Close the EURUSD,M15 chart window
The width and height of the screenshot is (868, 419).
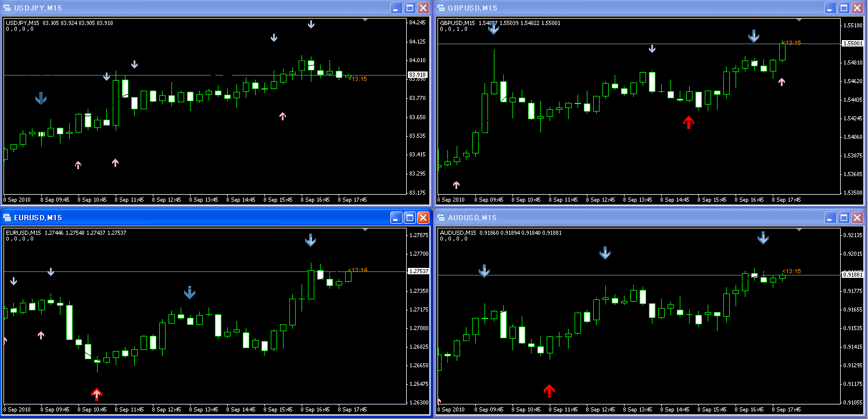click(424, 217)
